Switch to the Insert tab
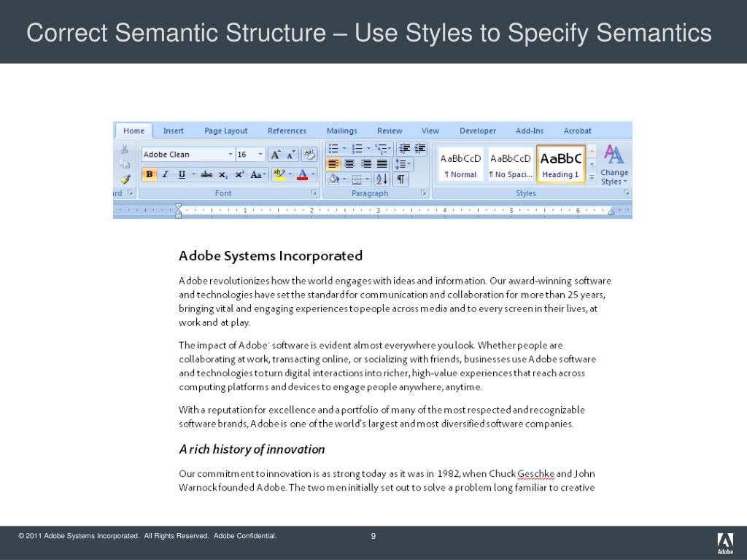 click(174, 131)
